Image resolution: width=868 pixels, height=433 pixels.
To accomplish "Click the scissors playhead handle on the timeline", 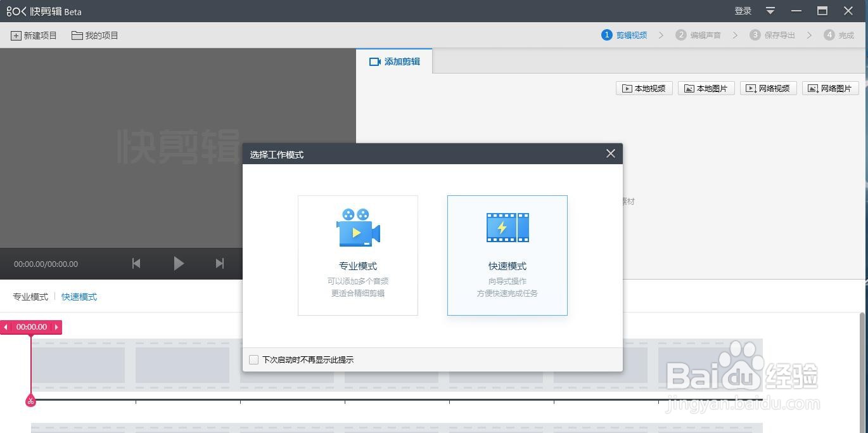I will [30, 401].
